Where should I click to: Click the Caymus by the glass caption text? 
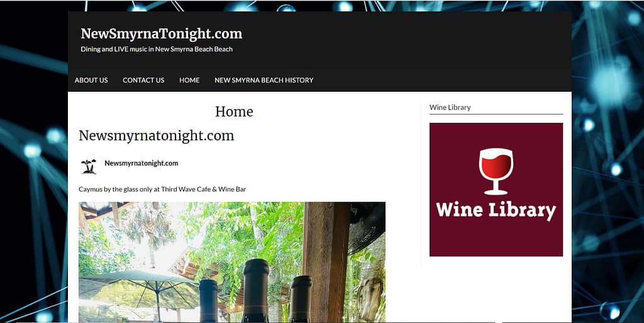(x=163, y=190)
